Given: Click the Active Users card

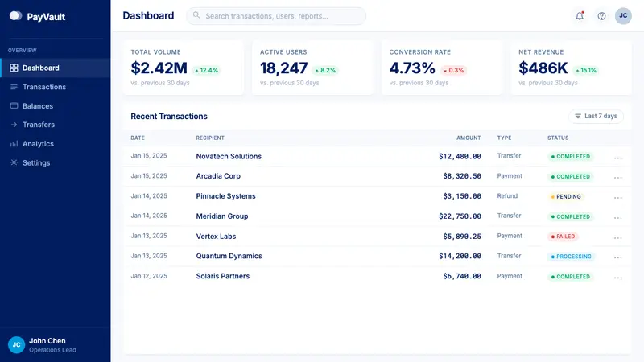Looking at the screenshot, I should 312,68.
